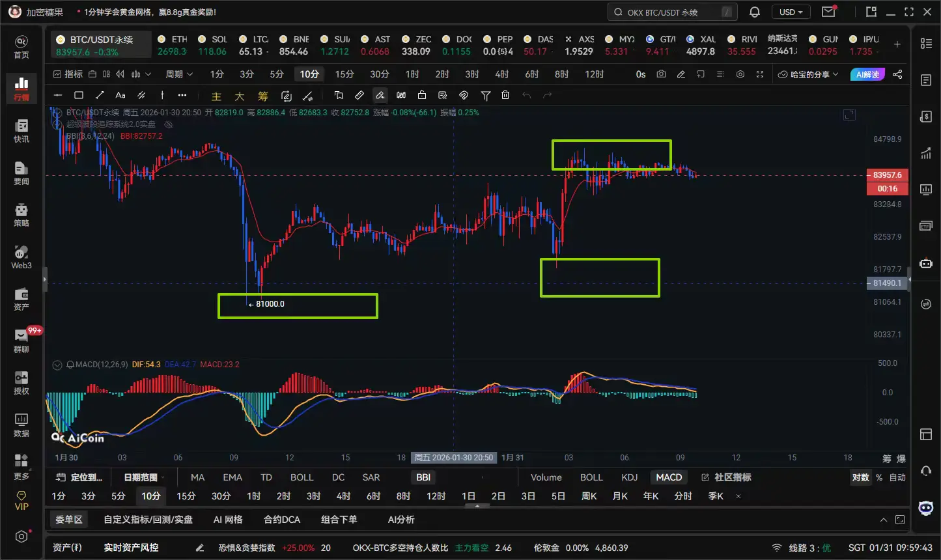The width and height of the screenshot is (941, 560).
Task: Toggle the % percentage scale
Action: click(x=879, y=477)
